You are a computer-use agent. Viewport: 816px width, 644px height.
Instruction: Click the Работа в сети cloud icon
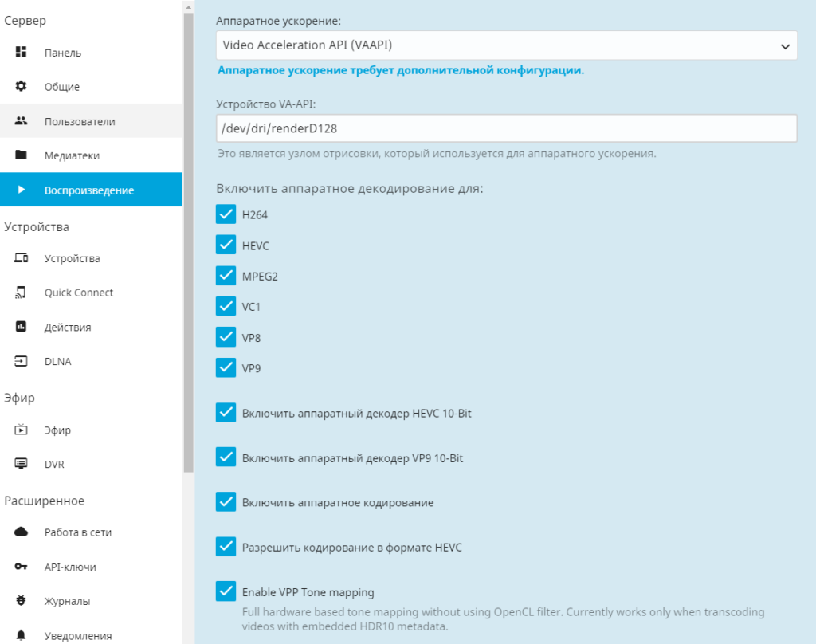coord(22,532)
